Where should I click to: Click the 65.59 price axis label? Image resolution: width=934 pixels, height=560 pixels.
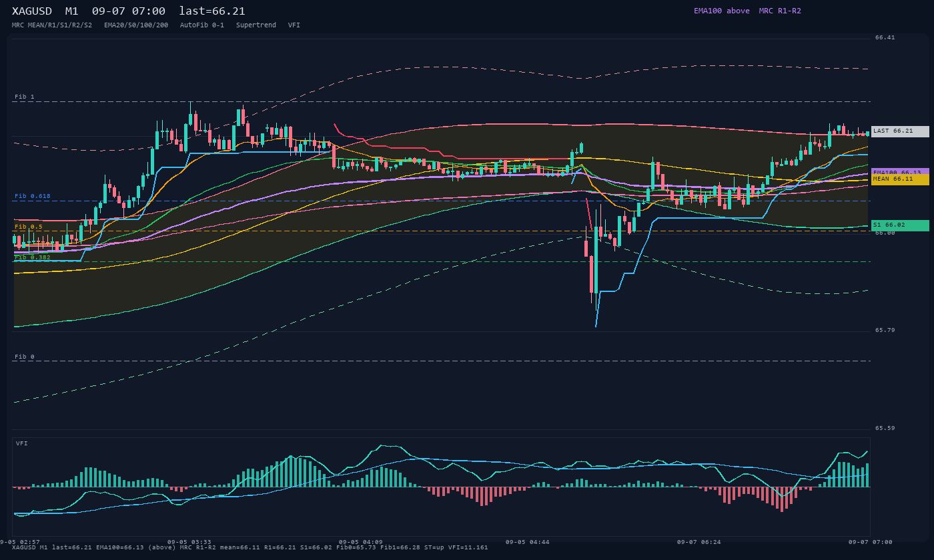[x=885, y=428]
